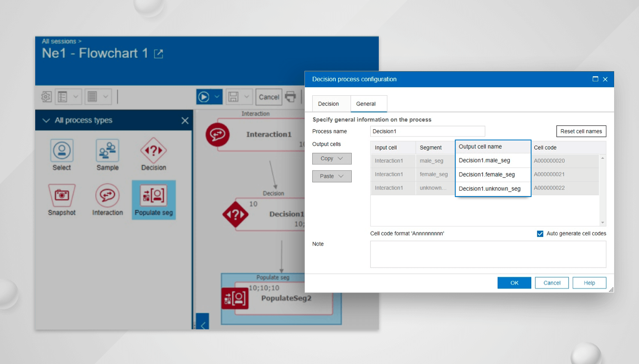639x364 pixels.
Task: Click the Populate seg process icon
Action: pos(154,196)
